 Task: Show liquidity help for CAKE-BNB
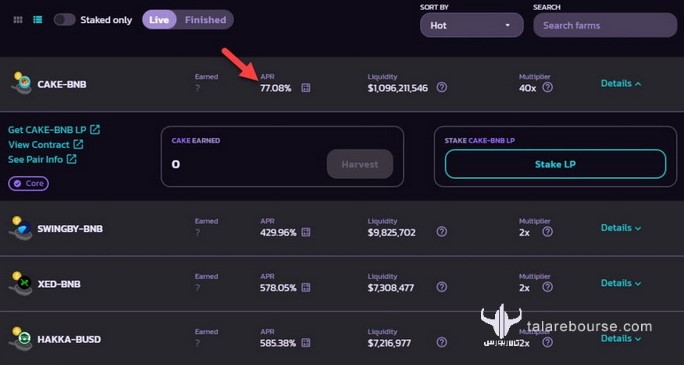click(442, 88)
